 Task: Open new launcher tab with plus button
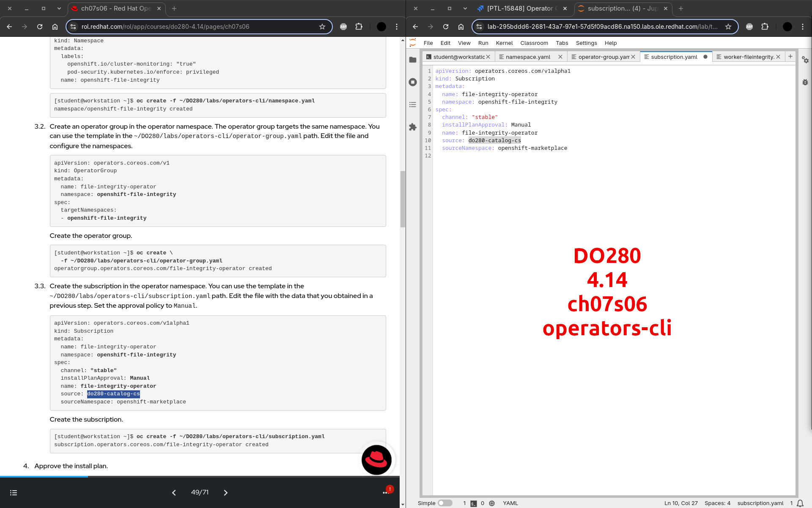[x=790, y=57]
